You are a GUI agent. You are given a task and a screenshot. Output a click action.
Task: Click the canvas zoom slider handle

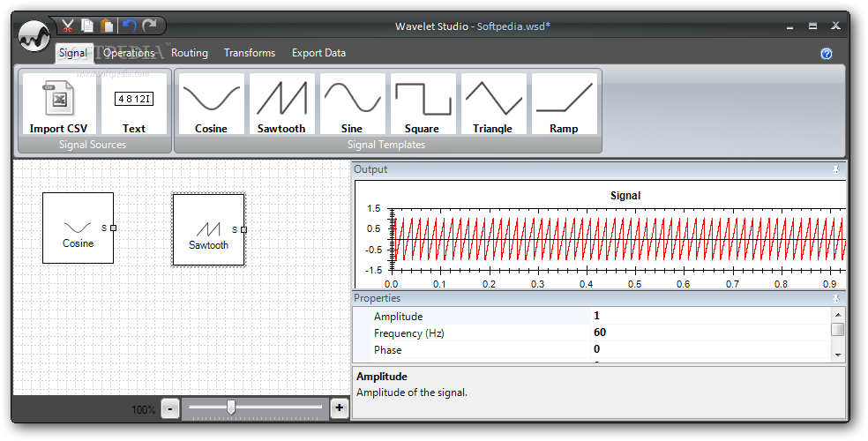[x=231, y=407]
